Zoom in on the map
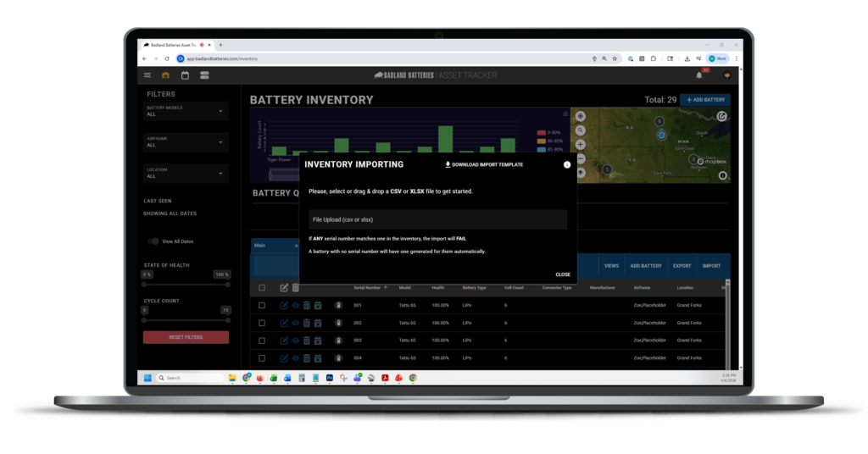Screen dimensions: 868x454 pyautogui.click(x=580, y=144)
